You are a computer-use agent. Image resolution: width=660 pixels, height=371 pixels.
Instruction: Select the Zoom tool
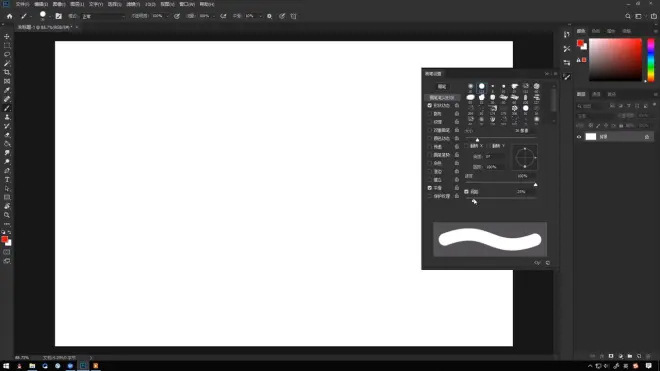pyautogui.click(x=7, y=215)
